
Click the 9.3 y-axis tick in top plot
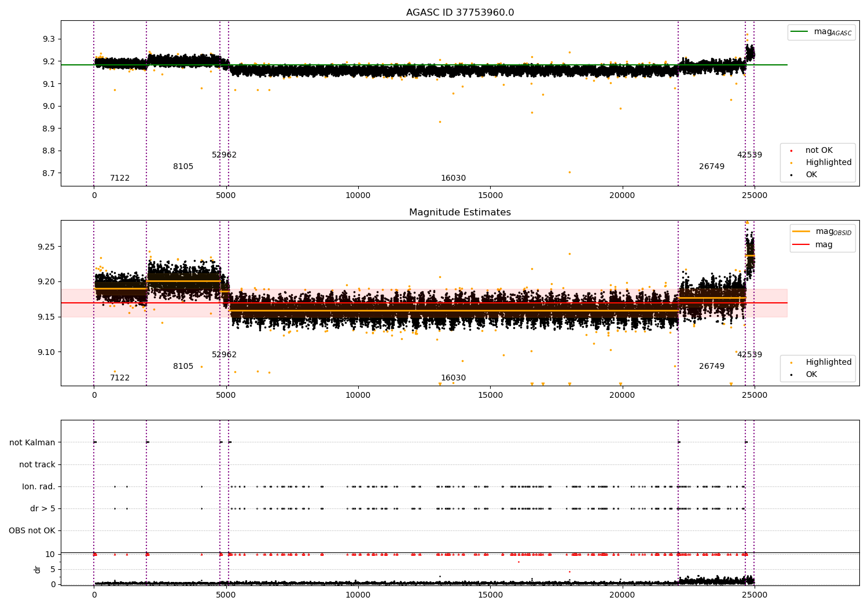pyautogui.click(x=49, y=39)
